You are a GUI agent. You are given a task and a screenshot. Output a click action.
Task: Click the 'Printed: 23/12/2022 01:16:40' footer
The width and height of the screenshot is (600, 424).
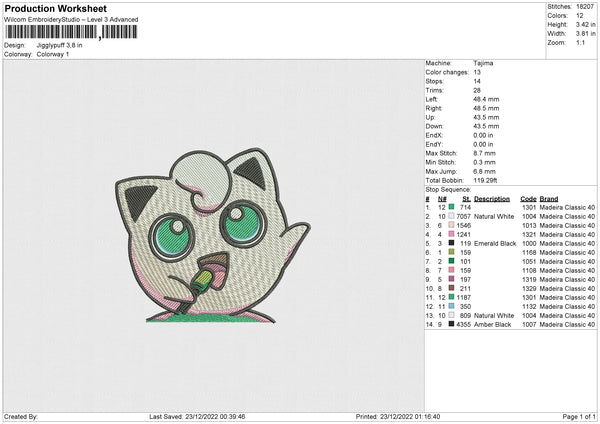click(398, 416)
